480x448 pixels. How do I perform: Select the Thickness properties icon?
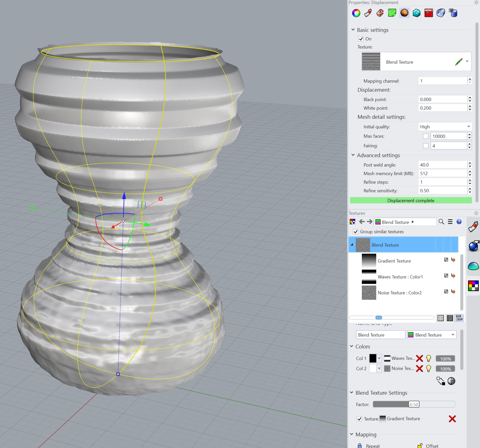pos(428,13)
